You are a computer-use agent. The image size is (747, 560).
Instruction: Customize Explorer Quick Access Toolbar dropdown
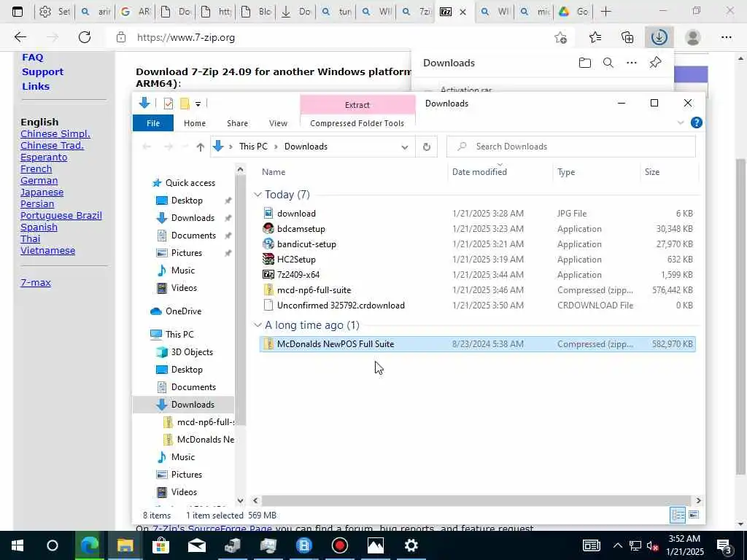tap(198, 104)
